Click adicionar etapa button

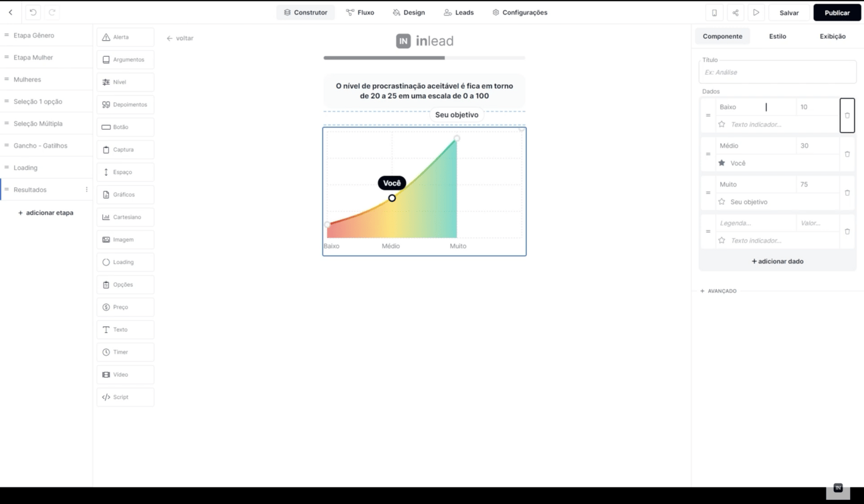pyautogui.click(x=45, y=213)
